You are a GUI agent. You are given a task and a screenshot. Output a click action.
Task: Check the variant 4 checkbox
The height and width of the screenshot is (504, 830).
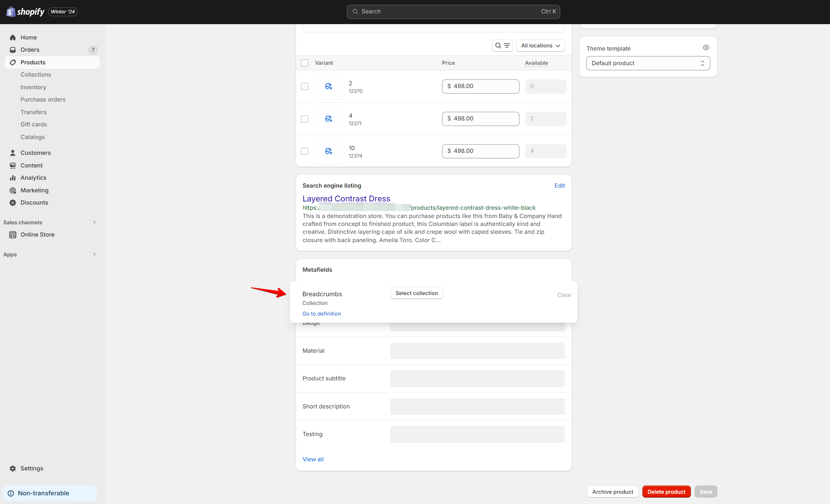305,119
